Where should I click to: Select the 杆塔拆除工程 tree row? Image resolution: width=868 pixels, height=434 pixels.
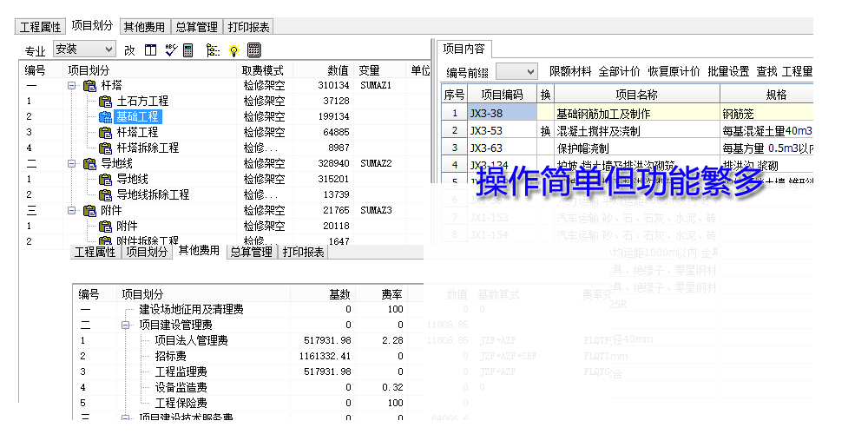[226, 148]
